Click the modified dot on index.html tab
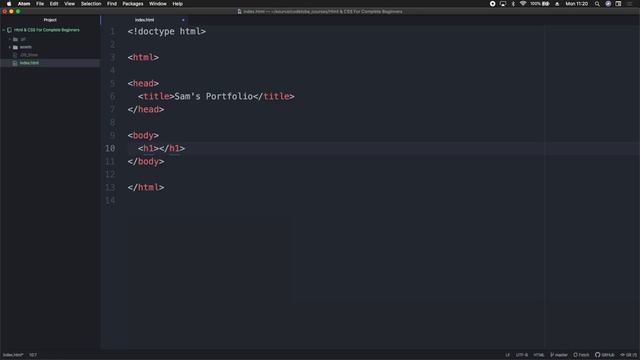The image size is (640, 360). (x=183, y=20)
